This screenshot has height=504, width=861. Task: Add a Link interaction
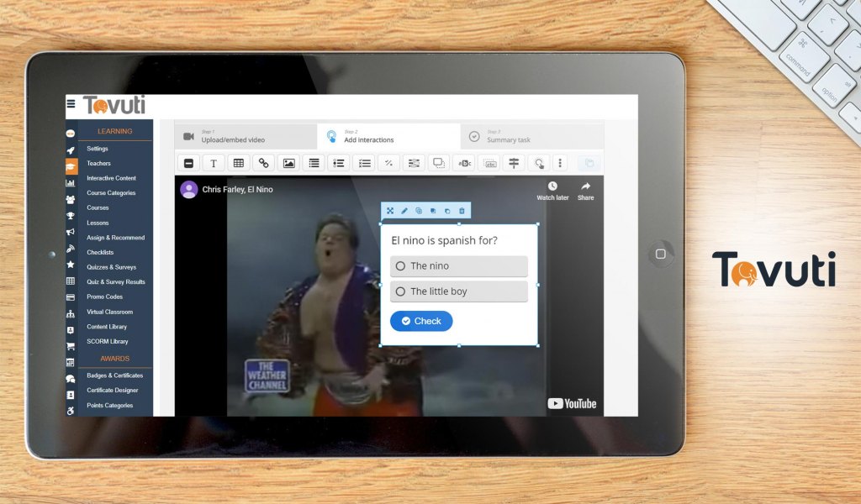tap(263, 163)
